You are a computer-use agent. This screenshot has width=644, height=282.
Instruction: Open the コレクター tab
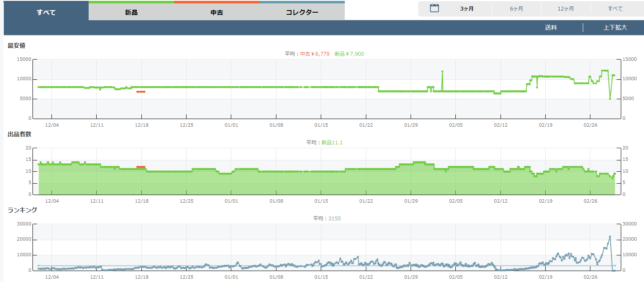302,12
